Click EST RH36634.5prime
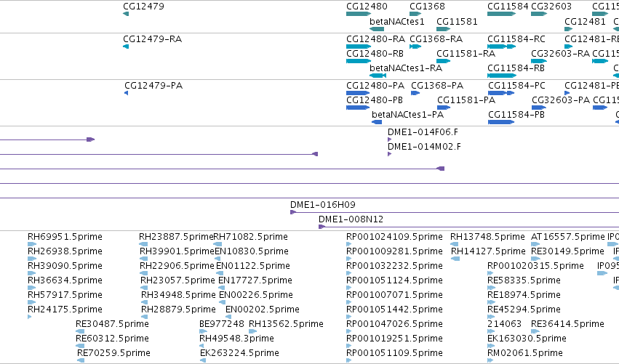The width and height of the screenshot is (619, 364). (65, 280)
